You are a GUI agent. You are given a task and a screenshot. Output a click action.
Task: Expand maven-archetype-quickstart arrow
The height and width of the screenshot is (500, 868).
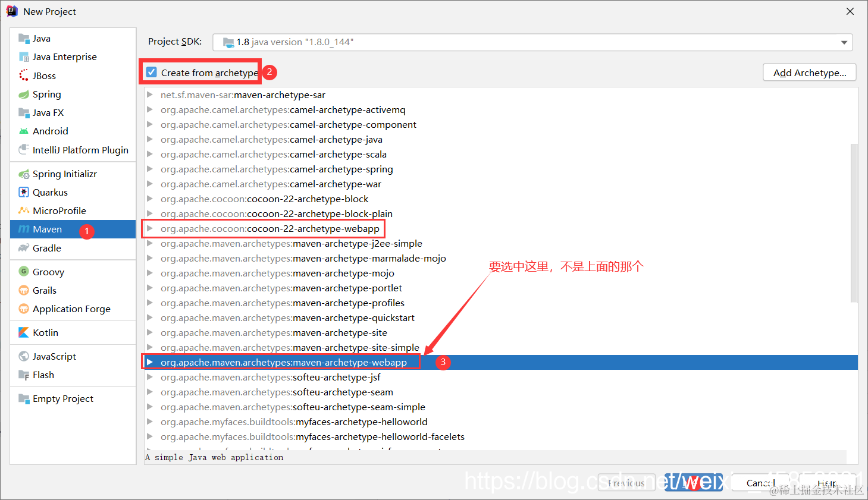[x=150, y=317]
